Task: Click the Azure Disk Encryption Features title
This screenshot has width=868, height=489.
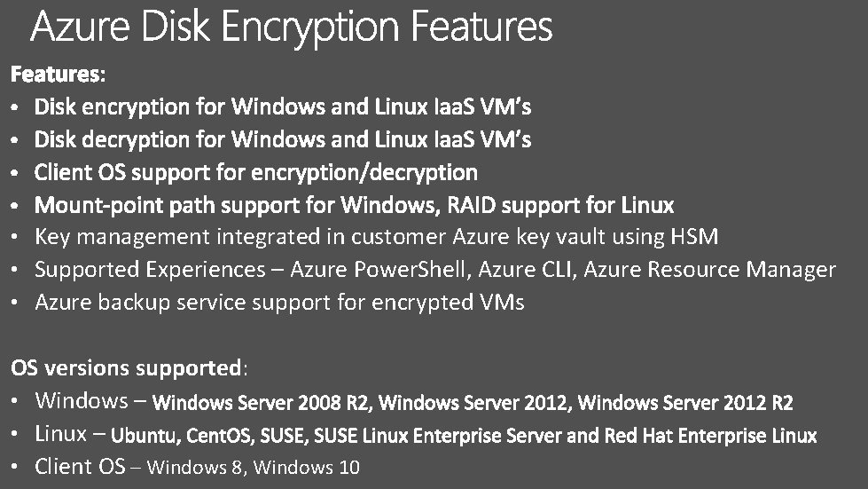Action: point(292,28)
